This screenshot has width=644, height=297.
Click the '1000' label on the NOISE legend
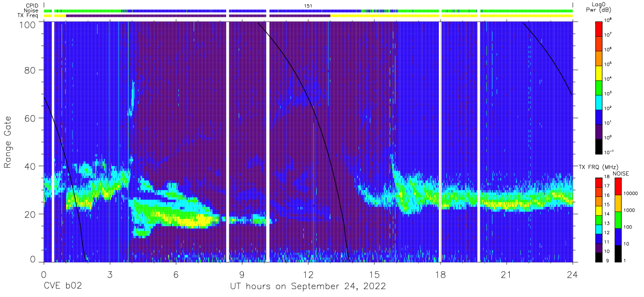(629, 211)
